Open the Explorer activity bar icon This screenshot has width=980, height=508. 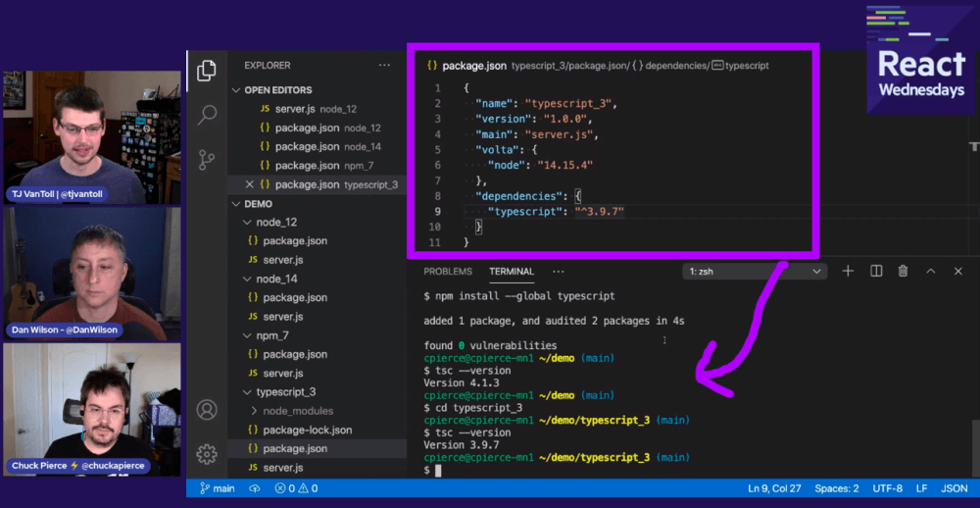tap(206, 70)
